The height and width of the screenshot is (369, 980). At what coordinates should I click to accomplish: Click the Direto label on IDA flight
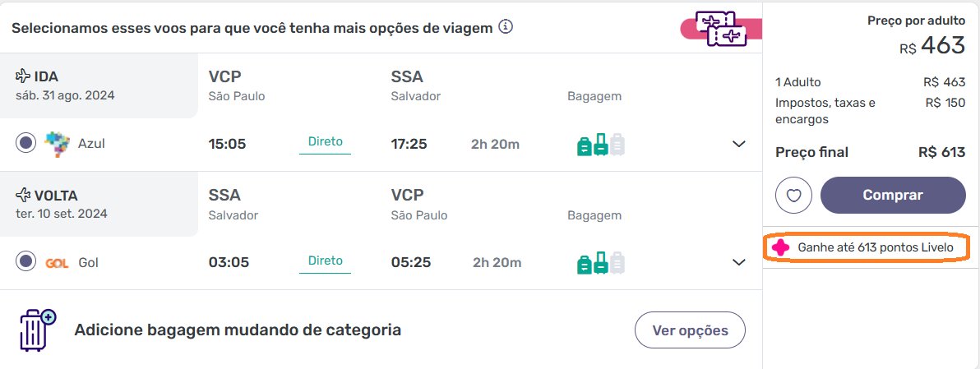(x=325, y=142)
